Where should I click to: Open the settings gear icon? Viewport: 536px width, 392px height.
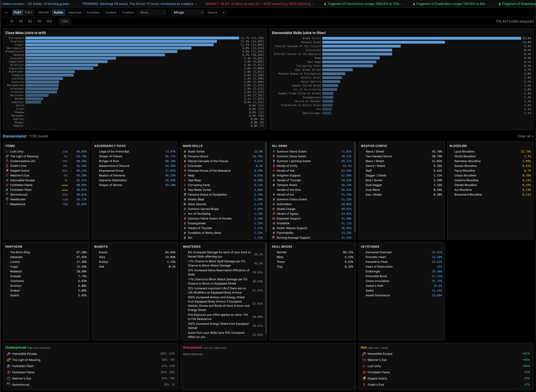tap(224, 13)
